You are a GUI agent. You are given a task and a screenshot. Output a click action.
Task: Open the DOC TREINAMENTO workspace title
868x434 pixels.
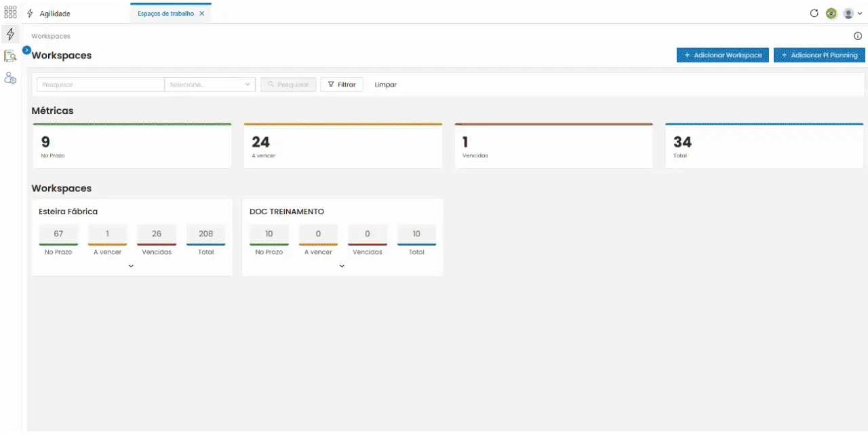(x=287, y=212)
